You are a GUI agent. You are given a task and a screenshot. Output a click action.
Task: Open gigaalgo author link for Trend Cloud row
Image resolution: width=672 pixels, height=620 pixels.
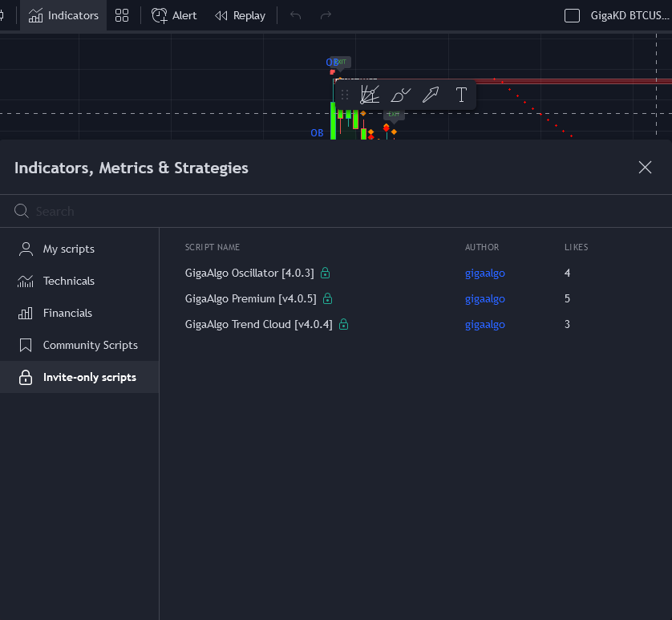pyautogui.click(x=484, y=325)
